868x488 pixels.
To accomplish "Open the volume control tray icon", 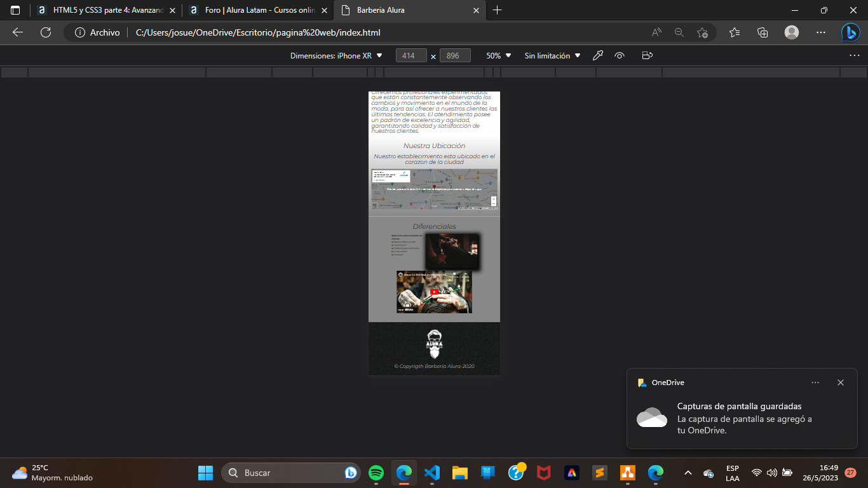I will (772, 473).
